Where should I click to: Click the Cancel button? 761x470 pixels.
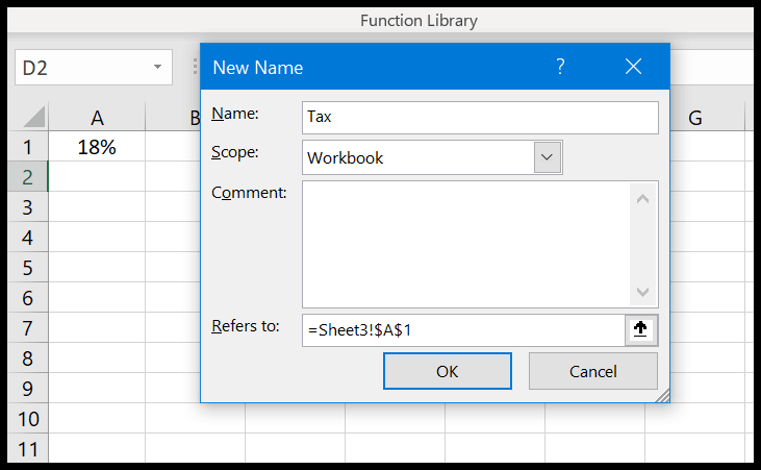click(593, 371)
